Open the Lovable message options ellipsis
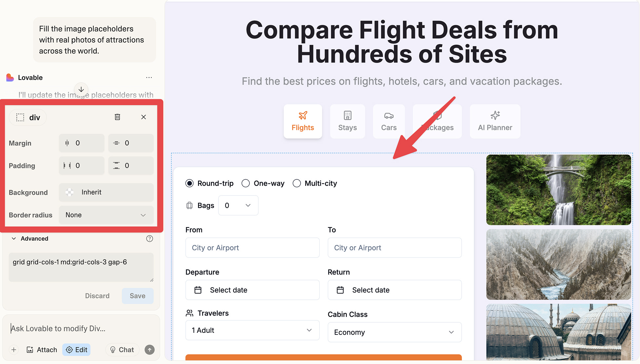This screenshot has height=364, width=640. click(149, 78)
